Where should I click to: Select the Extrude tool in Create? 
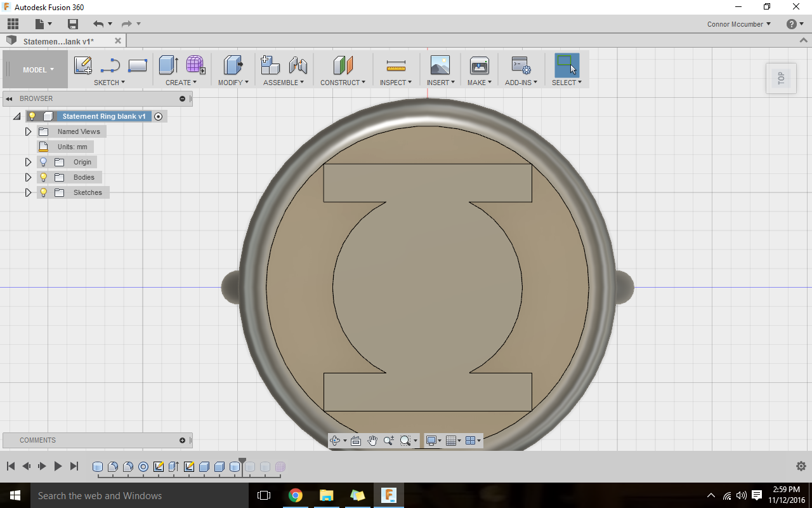(168, 65)
